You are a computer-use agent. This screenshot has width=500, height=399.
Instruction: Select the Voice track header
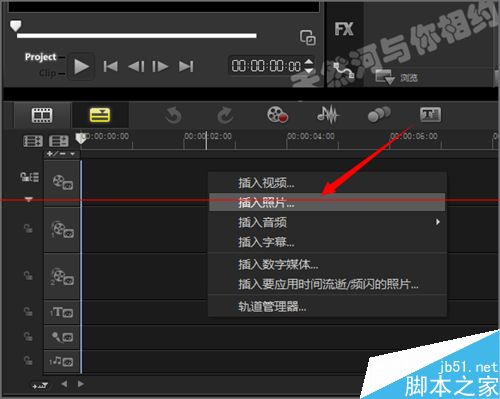coord(62,337)
